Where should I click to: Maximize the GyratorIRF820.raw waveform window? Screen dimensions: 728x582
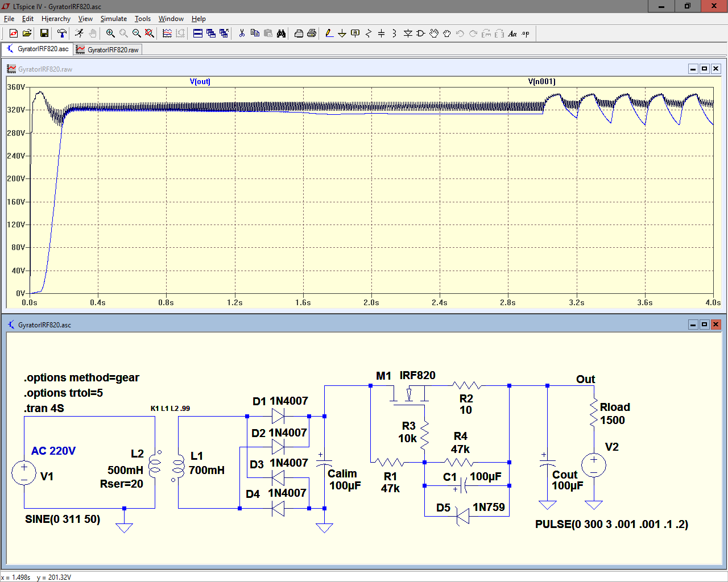click(x=704, y=69)
